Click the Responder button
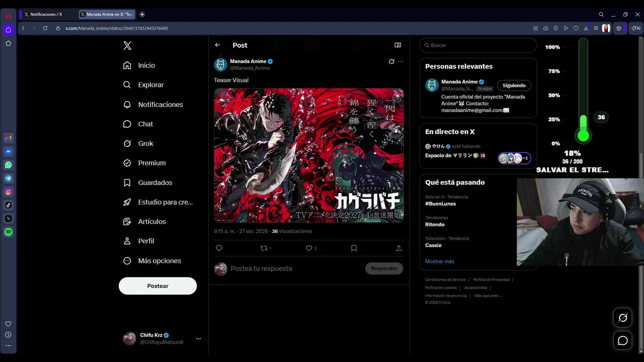The image size is (644, 362). click(384, 268)
